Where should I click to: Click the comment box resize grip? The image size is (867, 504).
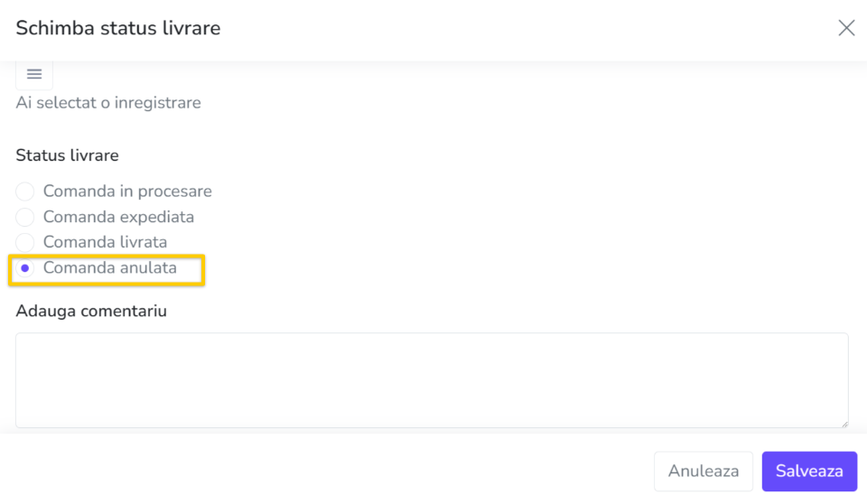tap(844, 424)
